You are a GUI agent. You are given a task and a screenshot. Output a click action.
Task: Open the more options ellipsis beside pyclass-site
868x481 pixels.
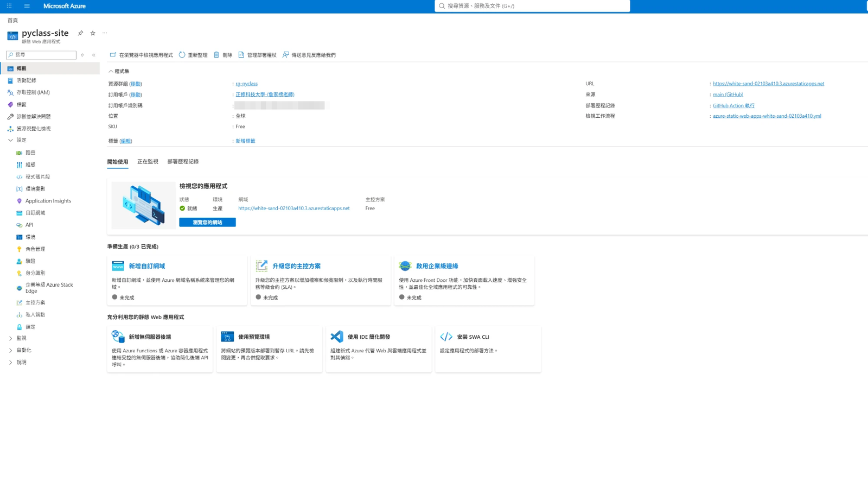click(105, 33)
